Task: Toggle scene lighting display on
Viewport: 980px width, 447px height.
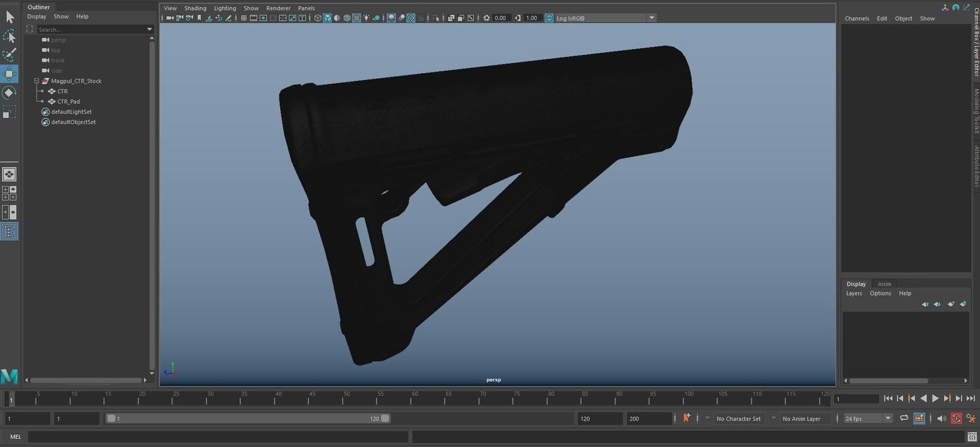Action: 366,18
